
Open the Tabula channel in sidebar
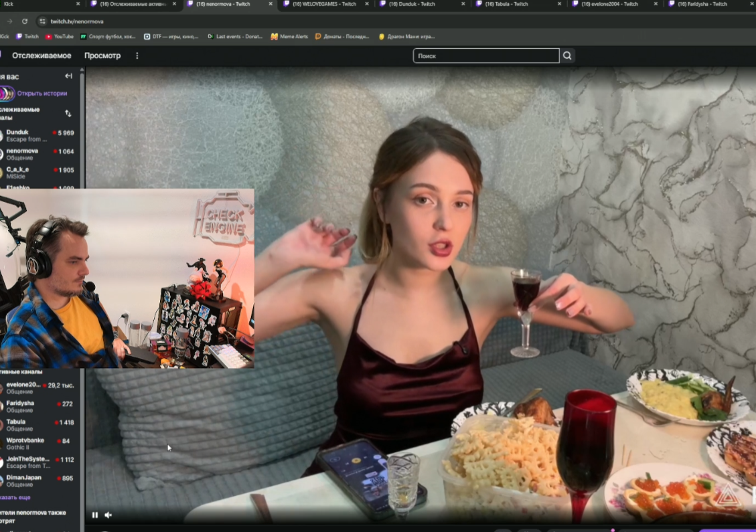pyautogui.click(x=39, y=425)
